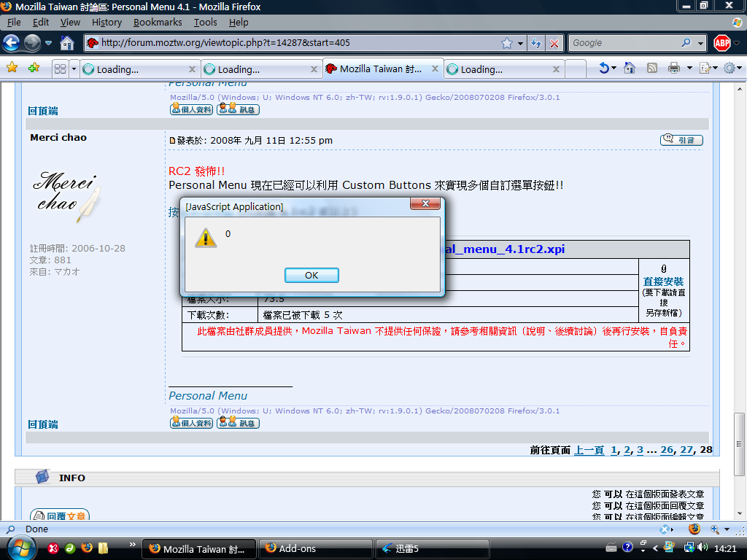Go to the Home page icon beside the address bar
The height and width of the screenshot is (560, 747).
click(66, 43)
